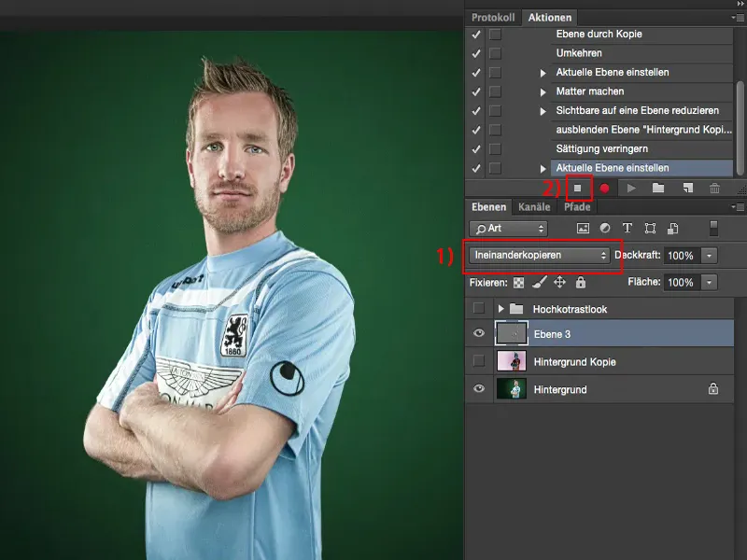Viewport: 747px width, 560px height.
Task: Show the Hochkotrastlook group
Action: coord(479,308)
